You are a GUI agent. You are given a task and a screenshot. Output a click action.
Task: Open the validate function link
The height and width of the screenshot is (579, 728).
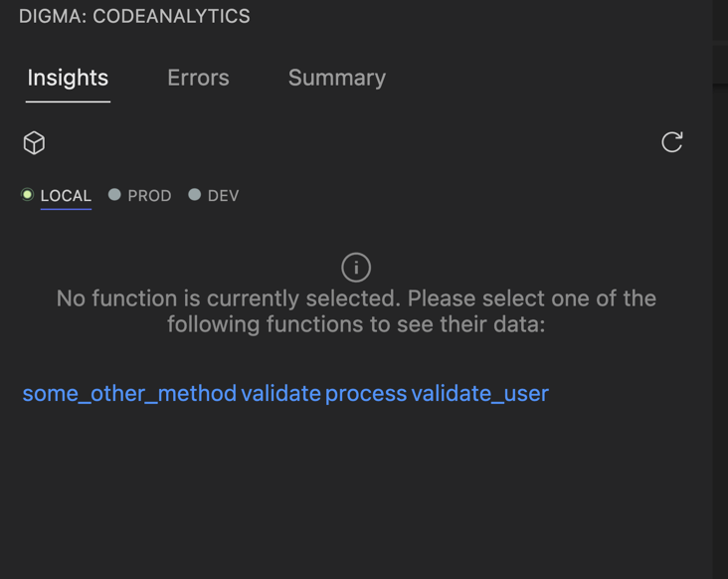[280, 394]
